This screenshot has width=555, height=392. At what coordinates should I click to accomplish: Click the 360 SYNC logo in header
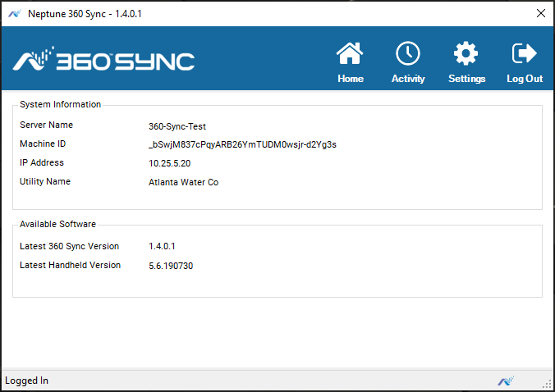click(103, 60)
